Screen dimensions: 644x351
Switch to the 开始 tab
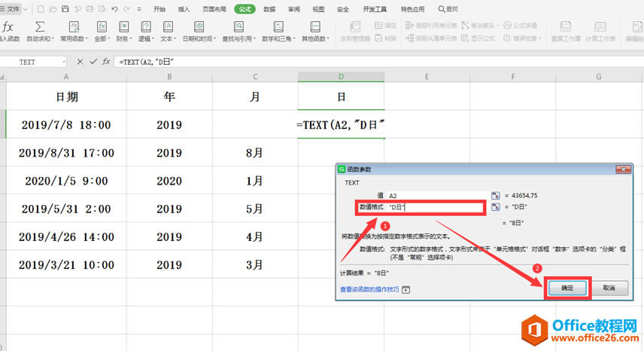pos(159,9)
